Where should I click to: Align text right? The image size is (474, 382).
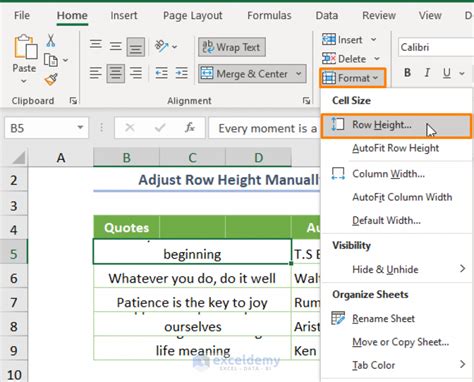pyautogui.click(x=136, y=73)
